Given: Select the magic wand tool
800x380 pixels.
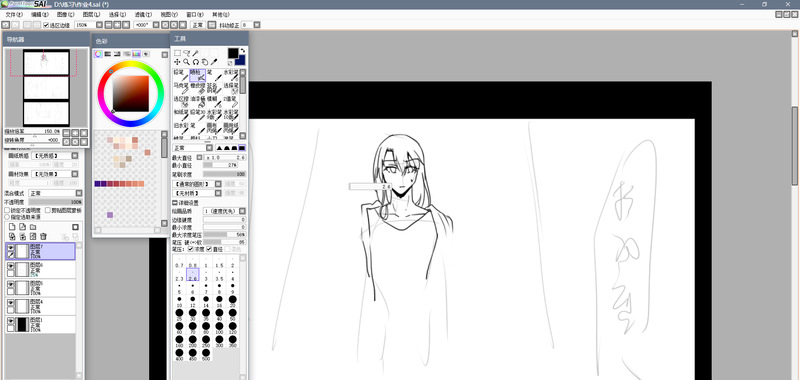Looking at the screenshot, I should tap(195, 53).
